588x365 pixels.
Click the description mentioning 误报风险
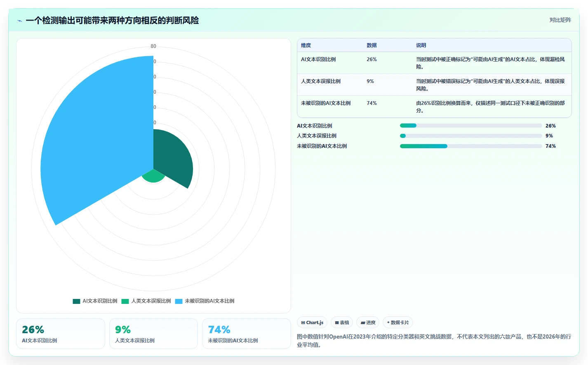[x=491, y=85]
